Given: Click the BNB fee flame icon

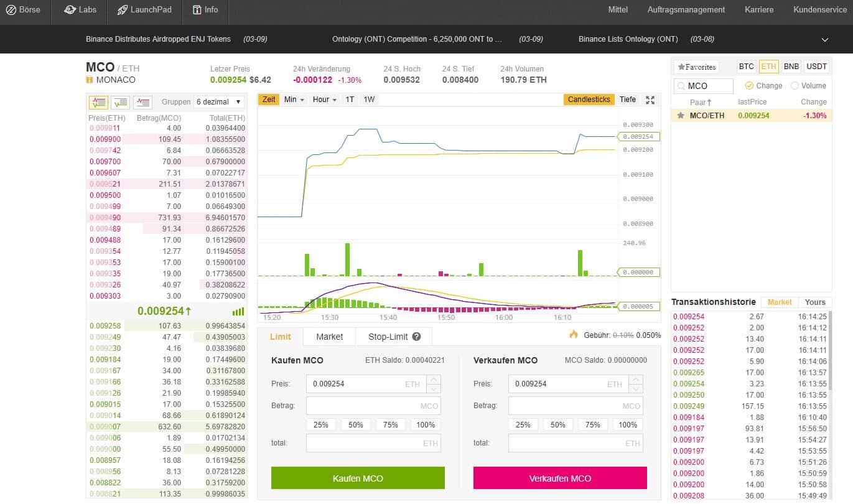Looking at the screenshot, I should 574,335.
